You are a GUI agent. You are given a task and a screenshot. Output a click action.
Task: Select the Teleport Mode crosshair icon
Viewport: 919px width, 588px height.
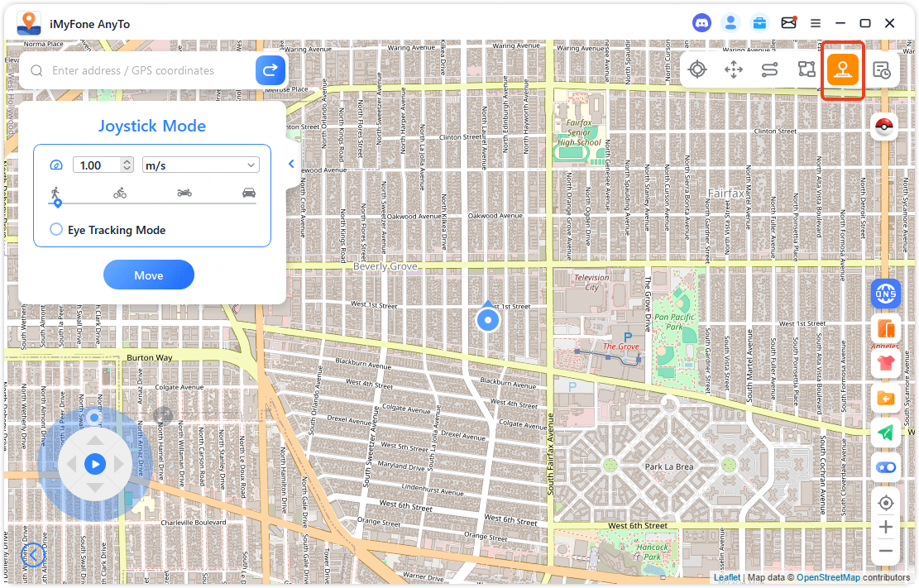(697, 69)
